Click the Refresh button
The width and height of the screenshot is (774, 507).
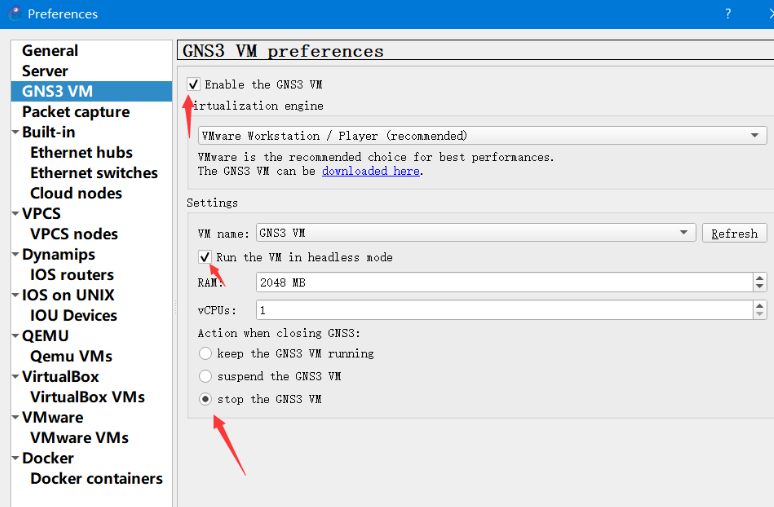[735, 233]
